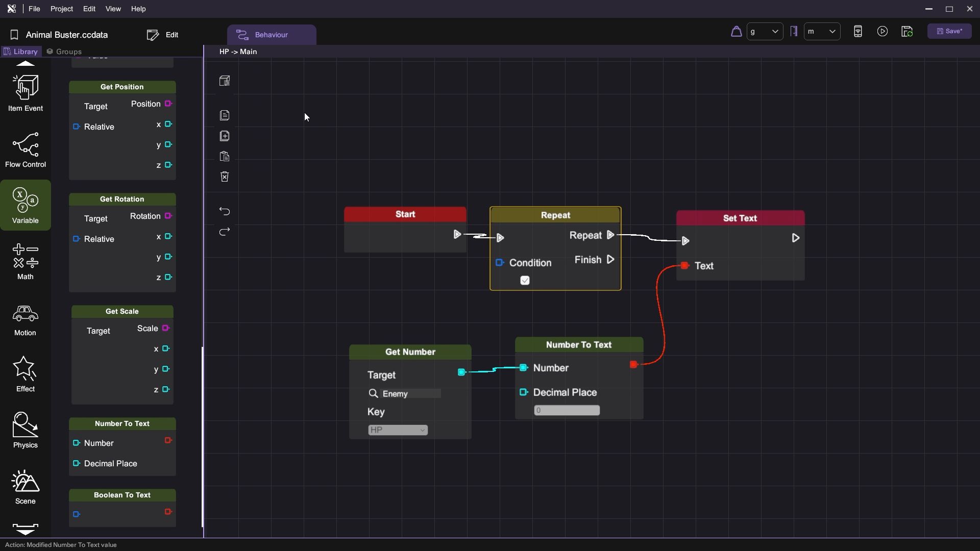Open the weight unit 'g' dropdown

(x=764, y=32)
